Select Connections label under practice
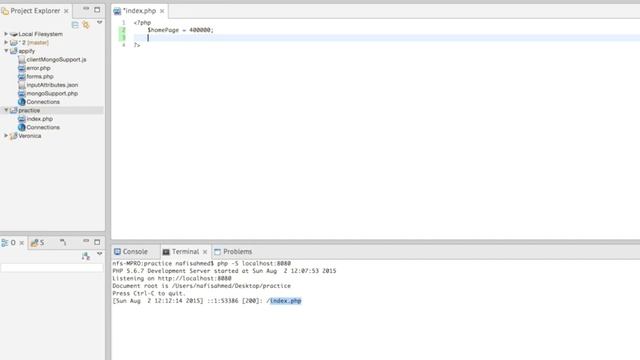Image resolution: width=640 pixels, height=360 pixels. [43, 127]
